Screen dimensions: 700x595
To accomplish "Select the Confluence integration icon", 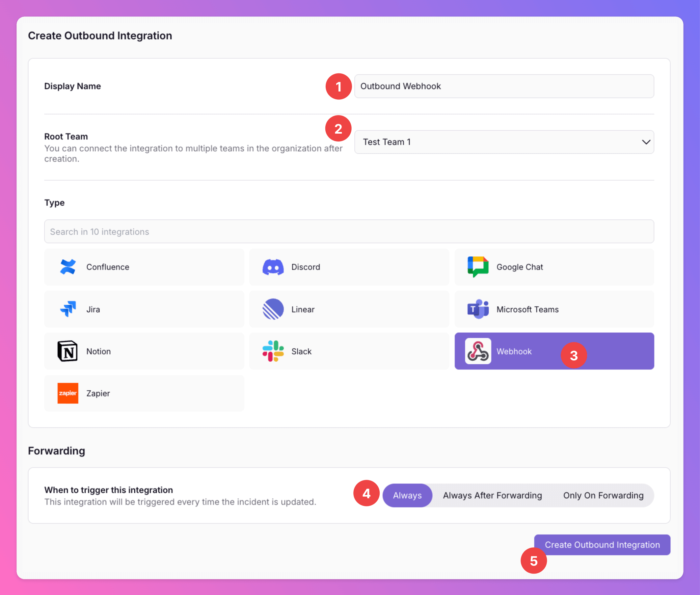I will click(x=67, y=267).
